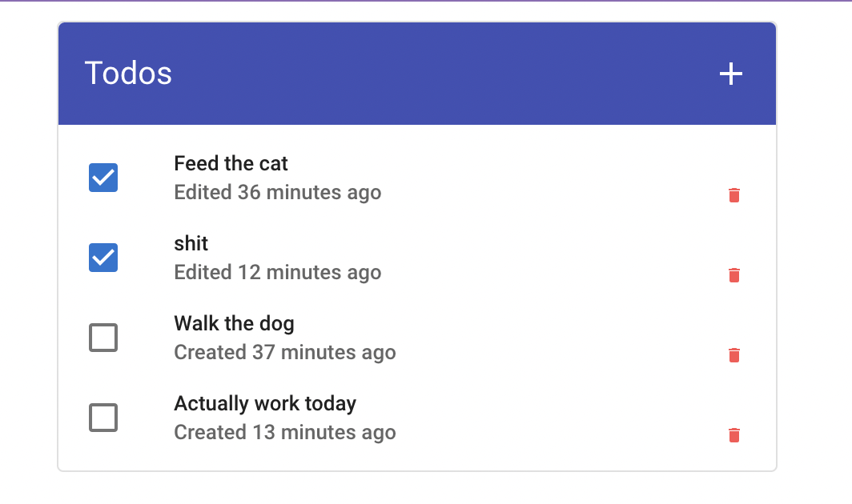Open the Actually work today title
Viewport: 852px width, 504px height.
coord(265,403)
